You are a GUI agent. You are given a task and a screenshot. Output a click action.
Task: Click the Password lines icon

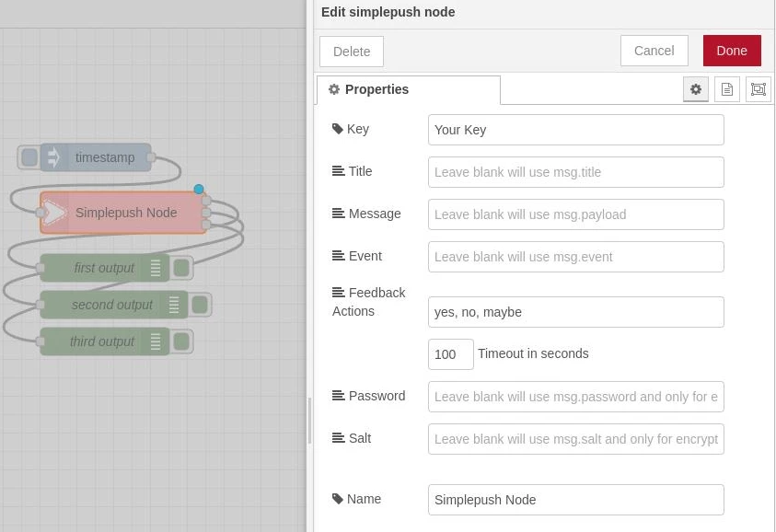(339, 396)
